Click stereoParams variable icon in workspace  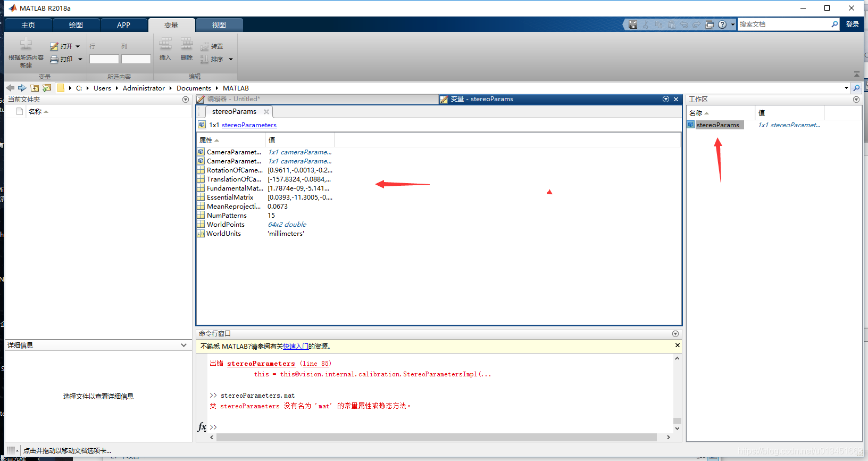(x=691, y=125)
